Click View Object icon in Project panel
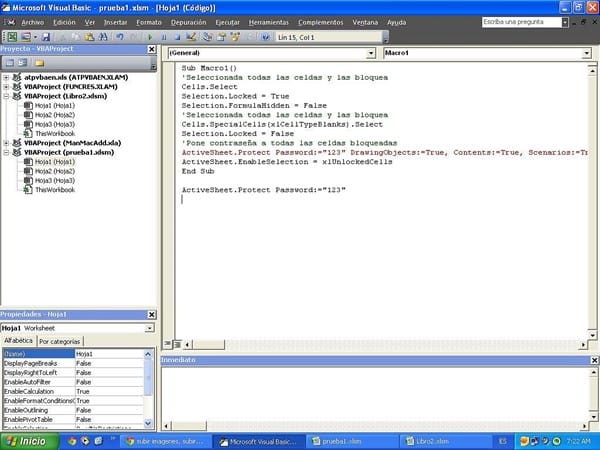The height and width of the screenshot is (450, 600). pyautogui.click(x=23, y=60)
